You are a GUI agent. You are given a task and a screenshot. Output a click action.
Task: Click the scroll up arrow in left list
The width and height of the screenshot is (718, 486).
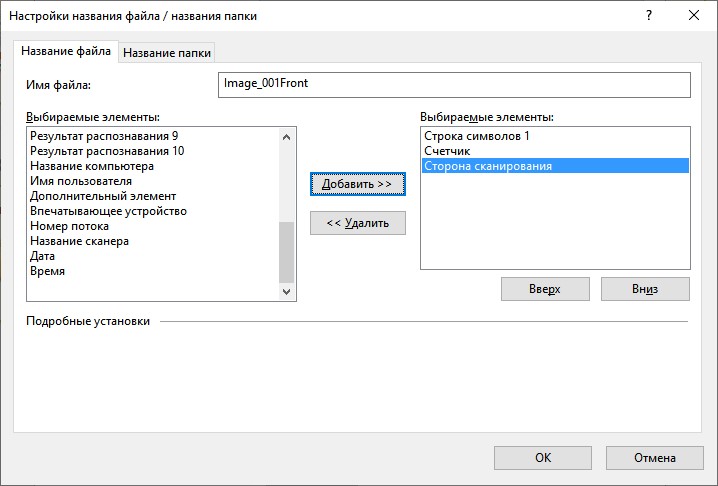pos(287,137)
